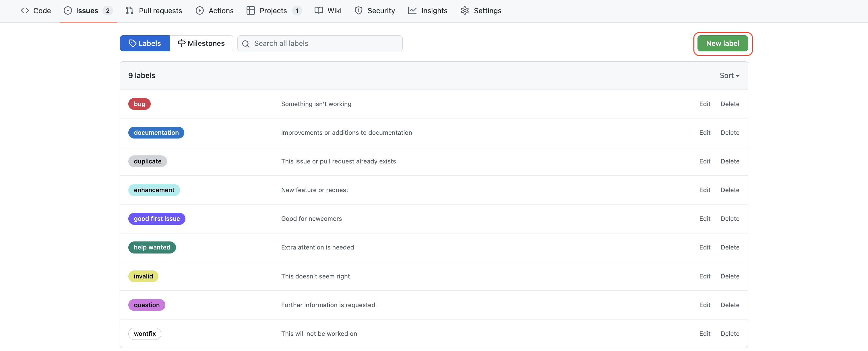Delete the duplicate label
The width and height of the screenshot is (868, 351).
(730, 161)
